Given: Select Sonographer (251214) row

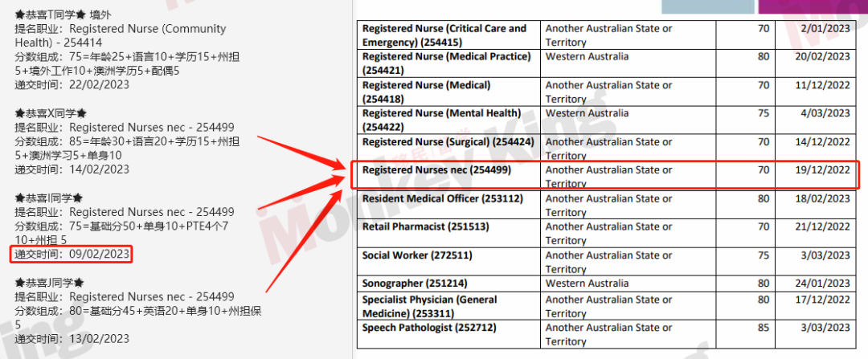Looking at the screenshot, I should 607,284.
